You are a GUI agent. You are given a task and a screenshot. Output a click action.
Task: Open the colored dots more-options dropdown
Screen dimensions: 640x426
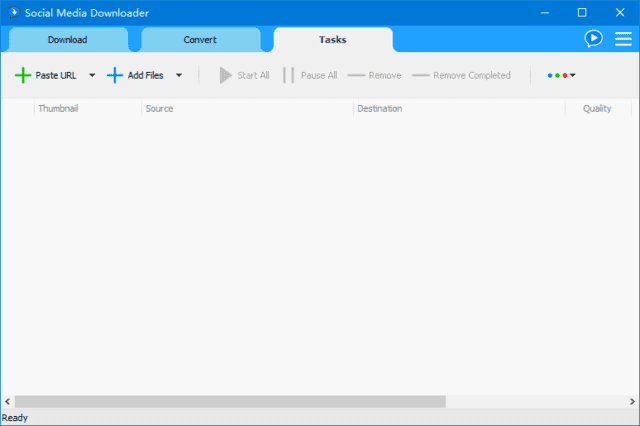coord(561,75)
